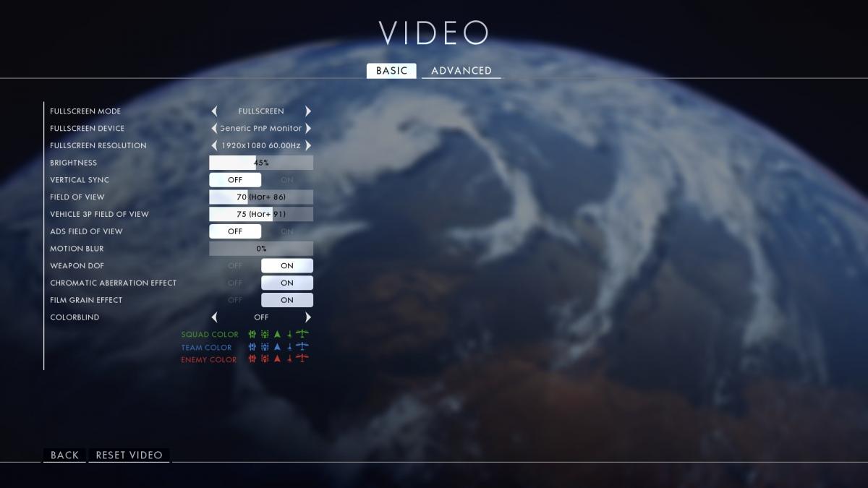Image resolution: width=868 pixels, height=488 pixels.
Task: Click the Fullscreen Resolution label
Action: [98, 145]
